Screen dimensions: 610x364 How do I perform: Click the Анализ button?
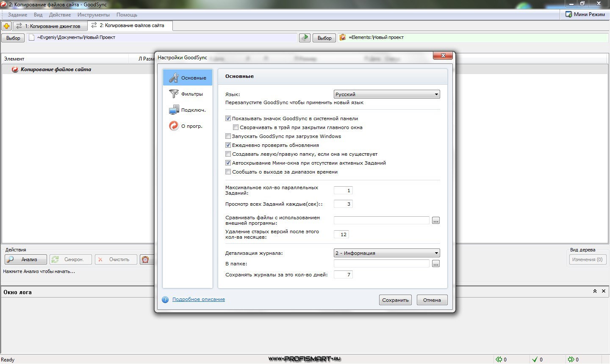(x=26, y=259)
